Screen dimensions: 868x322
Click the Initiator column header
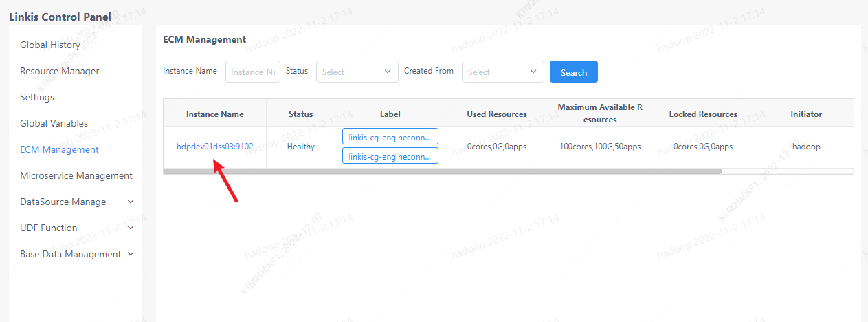point(805,114)
